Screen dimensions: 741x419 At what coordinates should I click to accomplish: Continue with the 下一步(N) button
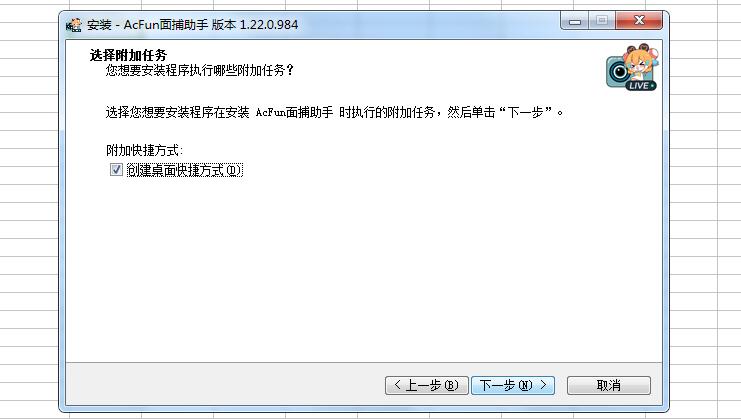point(513,385)
